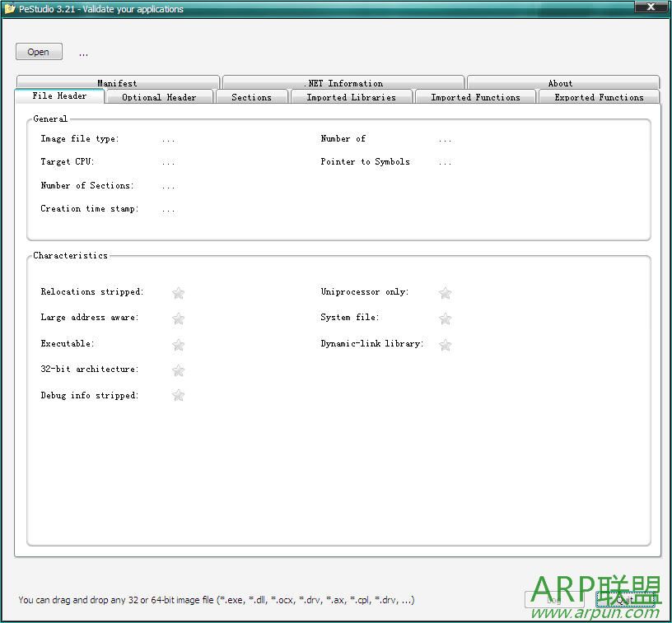Click the Dynamic-link library star icon
672x623 pixels.
445,345
